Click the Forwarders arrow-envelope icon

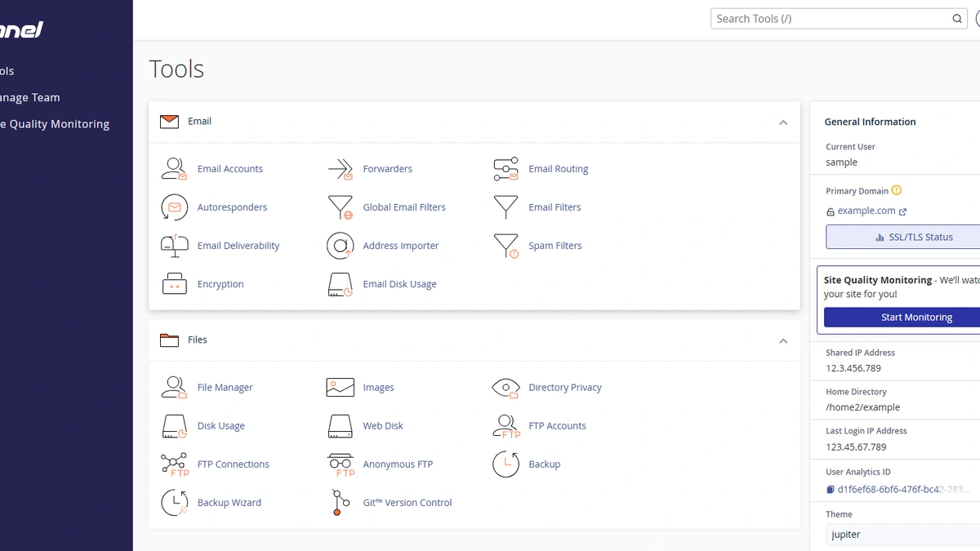coord(340,169)
